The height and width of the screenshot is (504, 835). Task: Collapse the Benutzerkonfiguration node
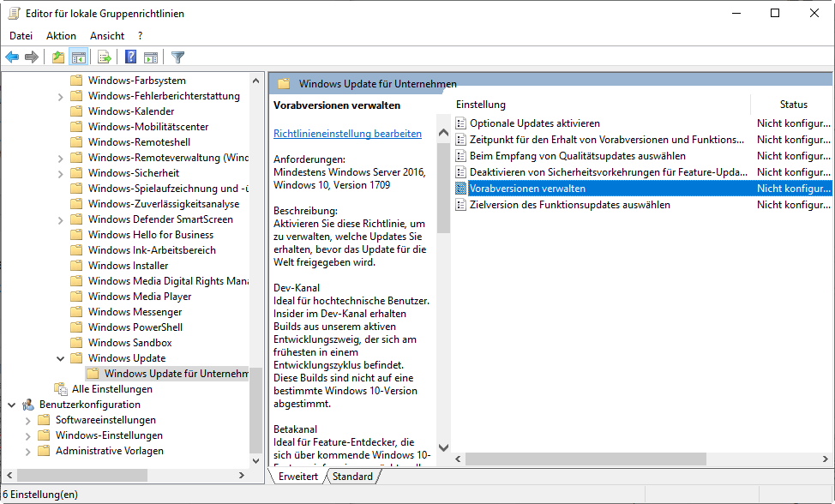[11, 405]
